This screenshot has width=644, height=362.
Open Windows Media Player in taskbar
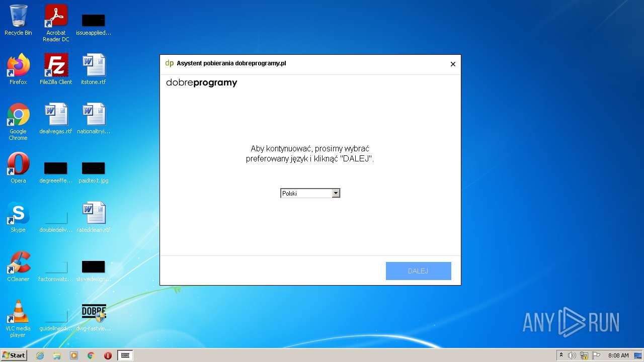pyautogui.click(x=74, y=355)
